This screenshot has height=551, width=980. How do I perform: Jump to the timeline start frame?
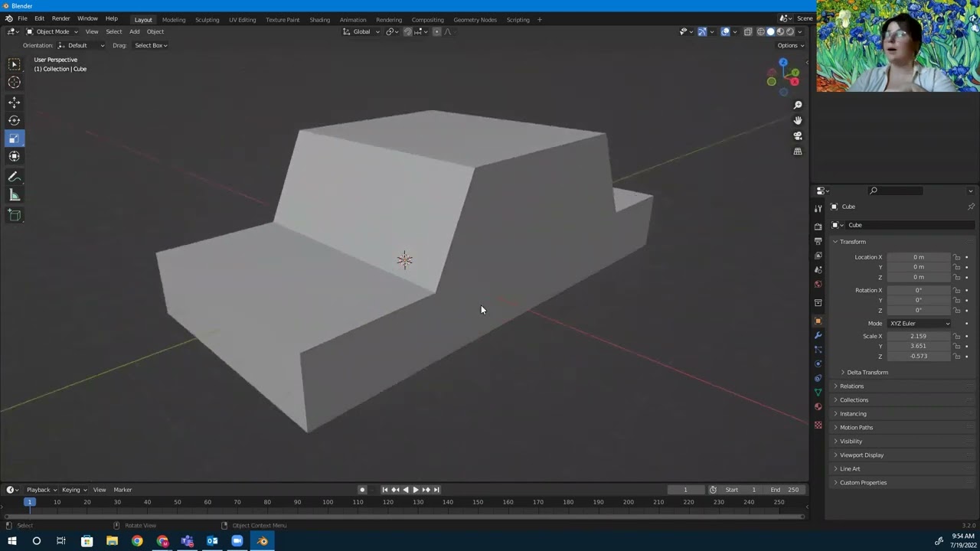pos(384,490)
